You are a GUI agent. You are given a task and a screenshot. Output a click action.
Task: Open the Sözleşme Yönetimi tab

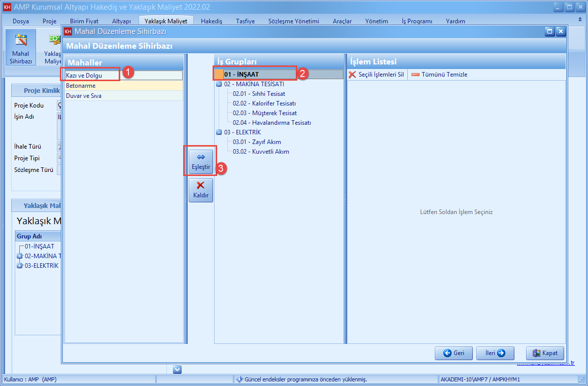[294, 21]
